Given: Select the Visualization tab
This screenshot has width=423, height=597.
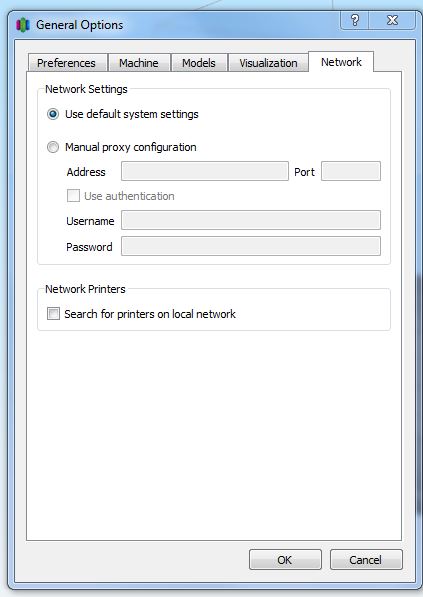Looking at the screenshot, I should [x=268, y=63].
